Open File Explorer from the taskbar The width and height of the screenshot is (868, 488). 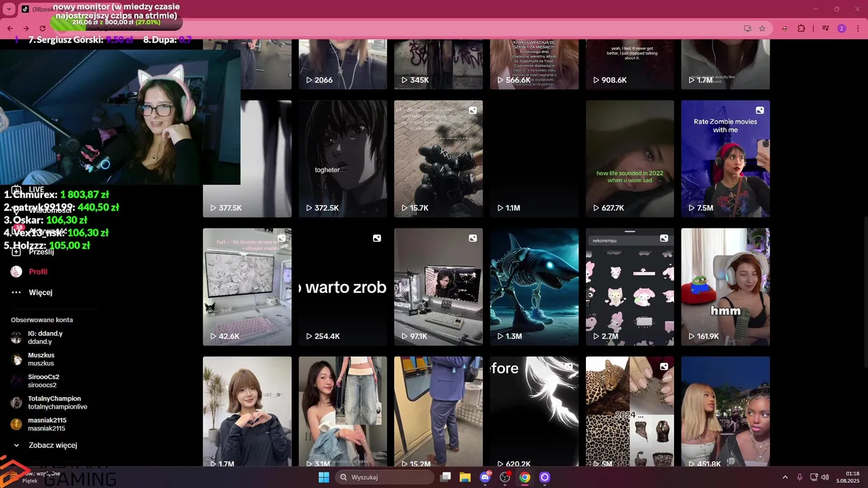pyautogui.click(x=465, y=477)
